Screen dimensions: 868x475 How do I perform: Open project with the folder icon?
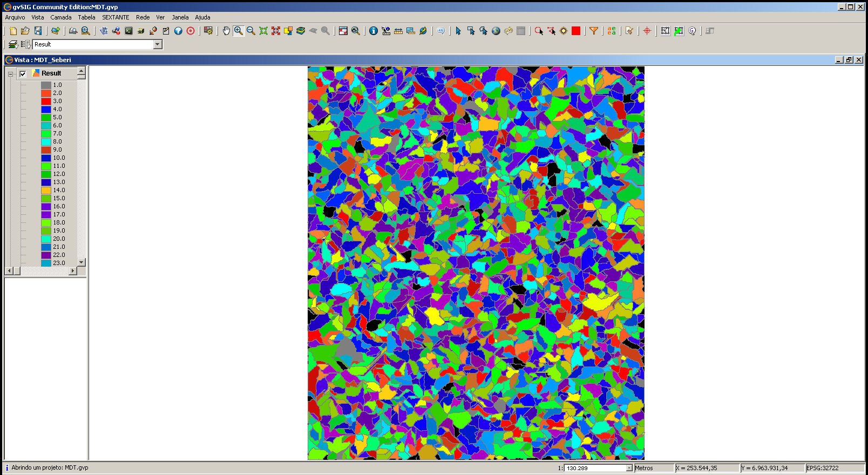25,31
